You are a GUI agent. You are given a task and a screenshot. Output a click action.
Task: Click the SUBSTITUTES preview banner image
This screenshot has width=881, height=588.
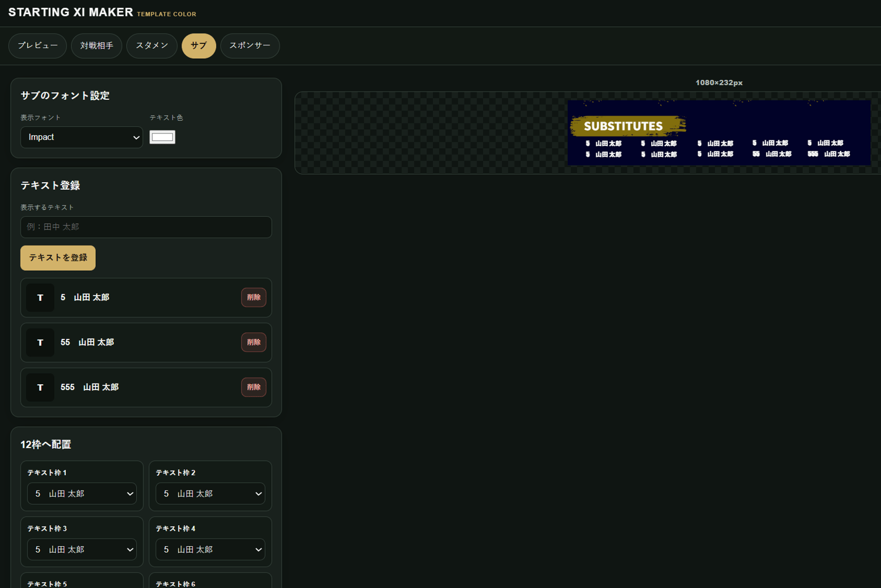coord(719,133)
